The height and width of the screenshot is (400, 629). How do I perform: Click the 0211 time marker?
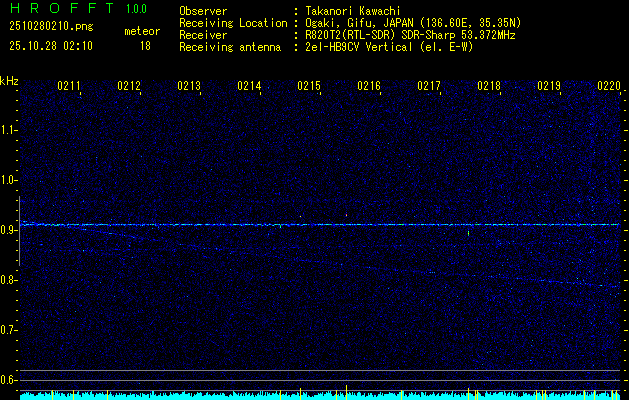point(69,87)
